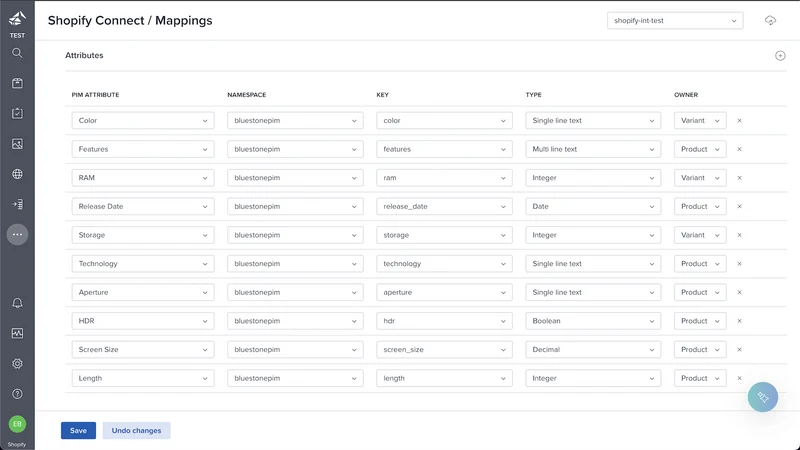Image resolution: width=800 pixels, height=450 pixels.
Task: Save the mapping changes
Action: (78, 431)
